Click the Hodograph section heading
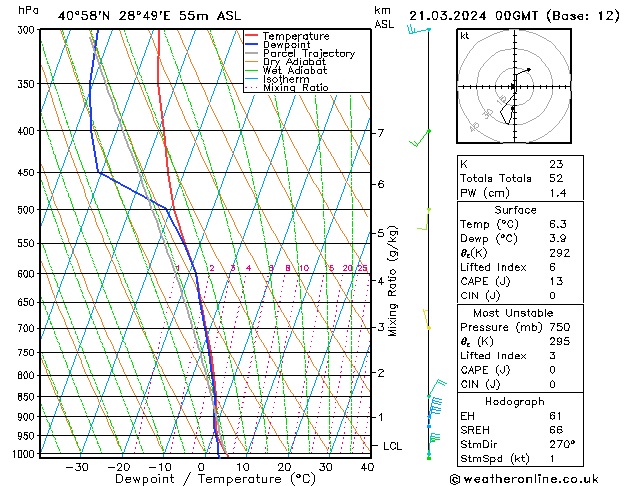 click(515, 402)
